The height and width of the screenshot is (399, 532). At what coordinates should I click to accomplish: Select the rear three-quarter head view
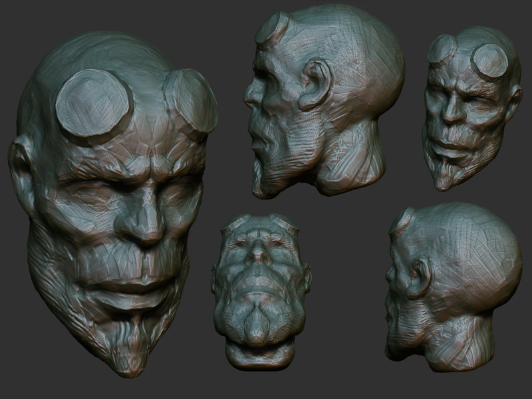pyautogui.click(x=454, y=287)
